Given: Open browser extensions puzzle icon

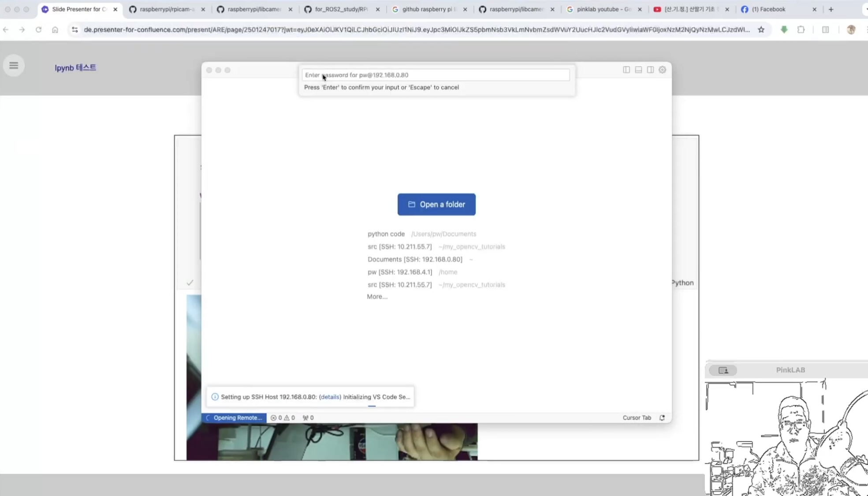Looking at the screenshot, I should pyautogui.click(x=801, y=30).
